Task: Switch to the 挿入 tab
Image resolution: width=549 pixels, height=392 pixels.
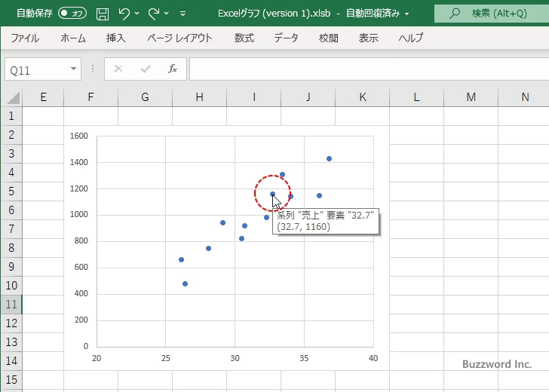Action: coord(116,38)
